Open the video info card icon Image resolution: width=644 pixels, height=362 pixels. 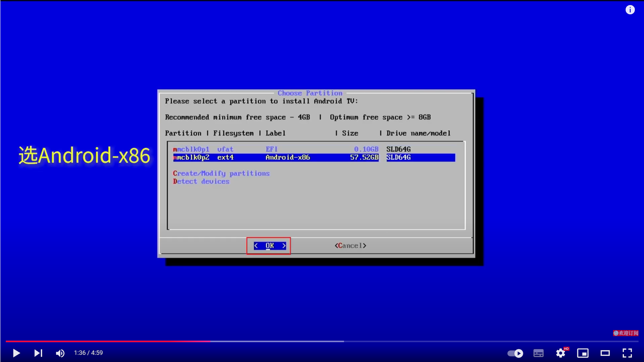click(630, 10)
